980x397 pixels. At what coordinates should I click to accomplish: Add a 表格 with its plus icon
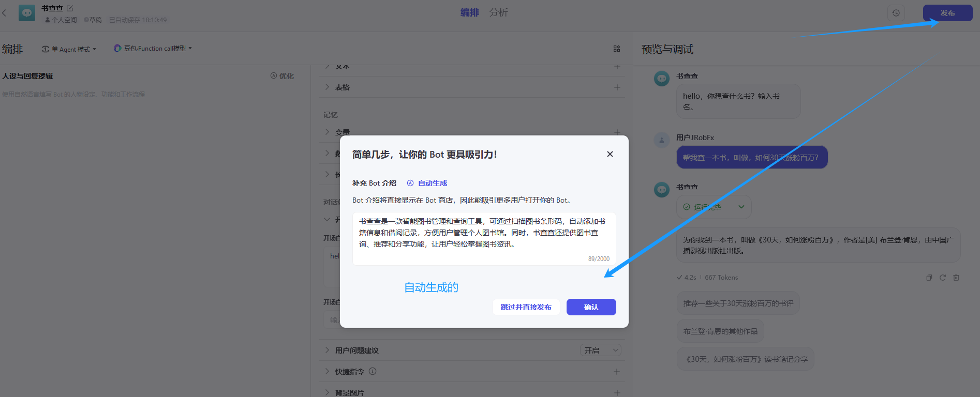pos(617,87)
